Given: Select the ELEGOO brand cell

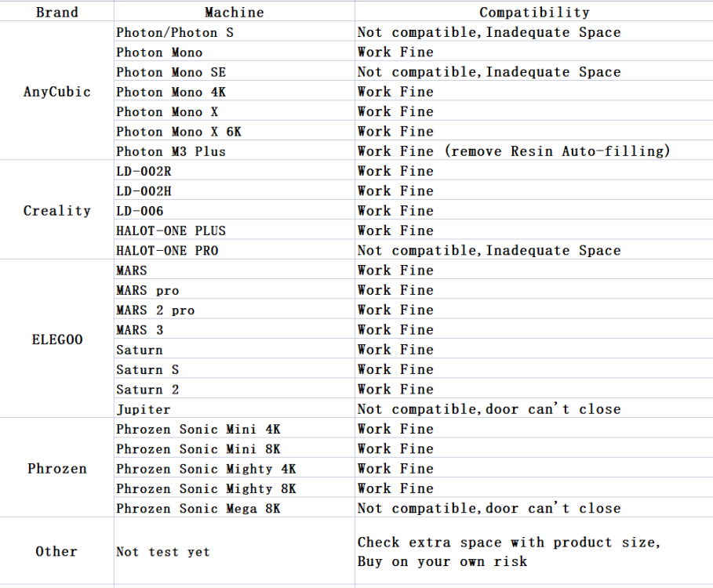Looking at the screenshot, I should pyautogui.click(x=56, y=339).
